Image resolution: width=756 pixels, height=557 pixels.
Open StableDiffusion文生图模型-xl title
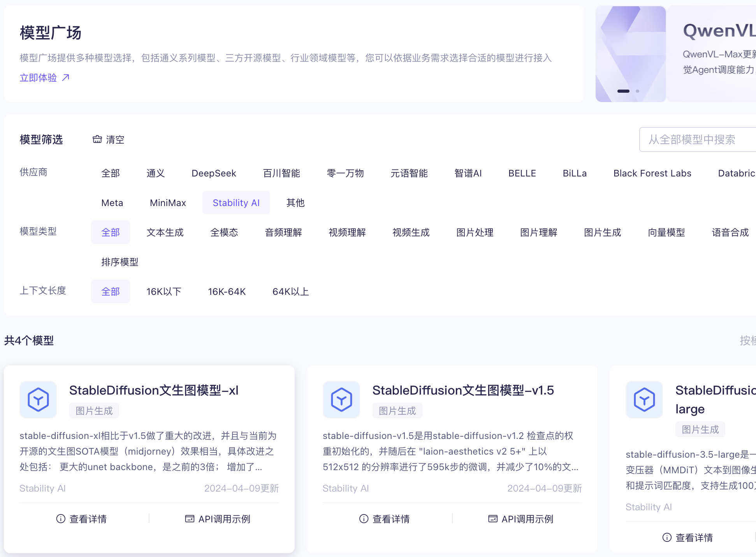pyautogui.click(x=154, y=390)
